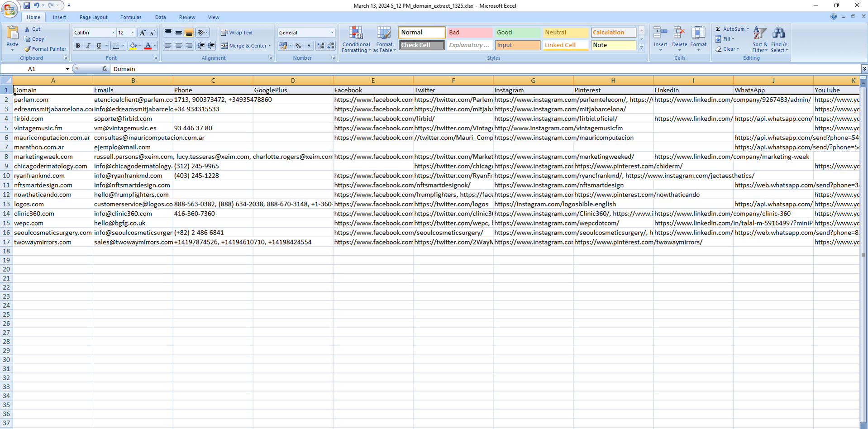Viewport: 868px width, 429px height.
Task: Toggle bold formatting
Action: click(78, 46)
